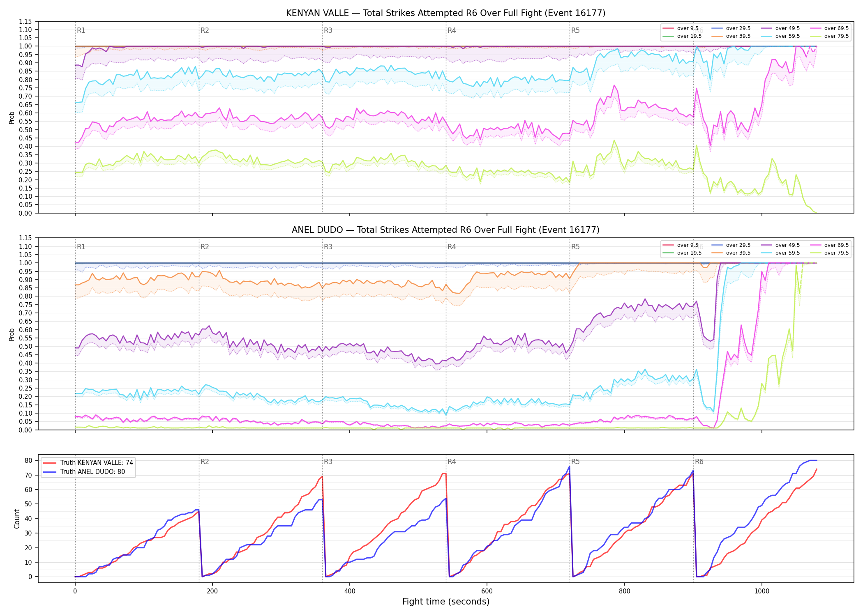Click 'over 29.5' in the ANEL DUDO legend
863x616 pixels.
[x=738, y=245]
